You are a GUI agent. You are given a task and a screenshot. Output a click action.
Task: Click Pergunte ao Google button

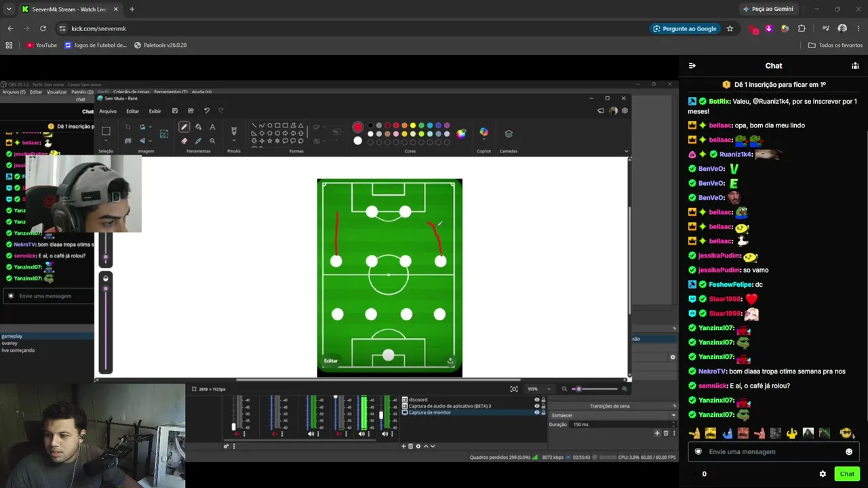pos(685,28)
